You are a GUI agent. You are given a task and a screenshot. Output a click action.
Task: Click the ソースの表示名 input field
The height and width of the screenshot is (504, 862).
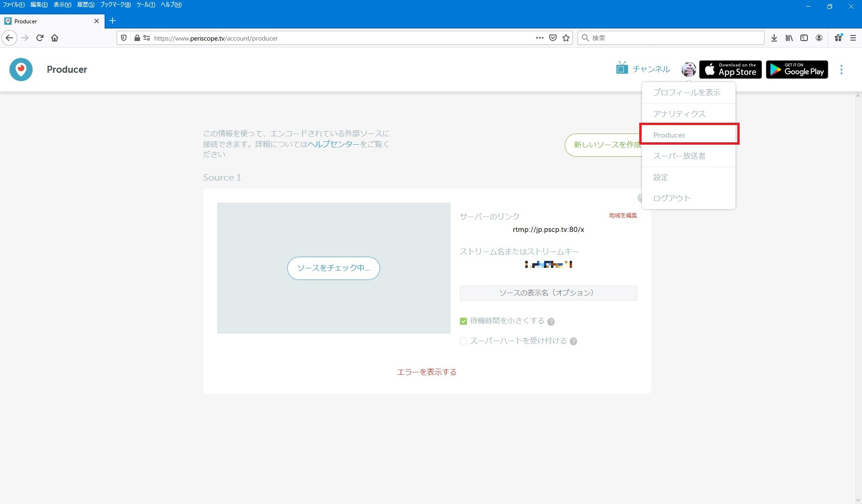tap(548, 293)
